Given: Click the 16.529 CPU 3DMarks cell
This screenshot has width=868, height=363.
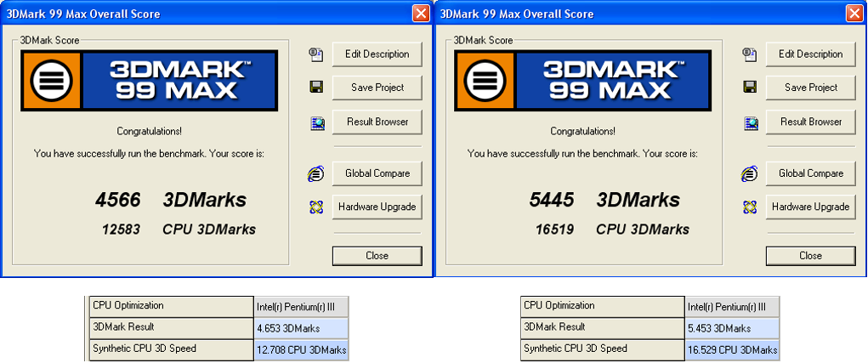Looking at the screenshot, I should [732, 350].
